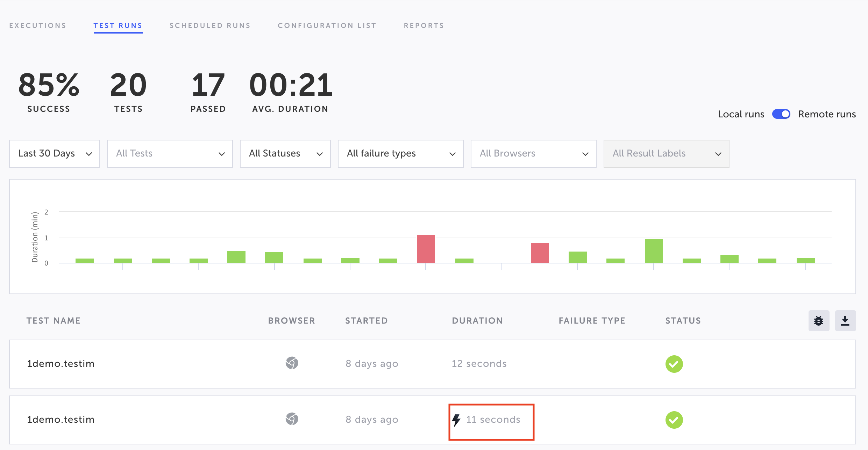This screenshot has height=450, width=868.
Task: Open the Configuration List tab
Action: [x=327, y=26]
